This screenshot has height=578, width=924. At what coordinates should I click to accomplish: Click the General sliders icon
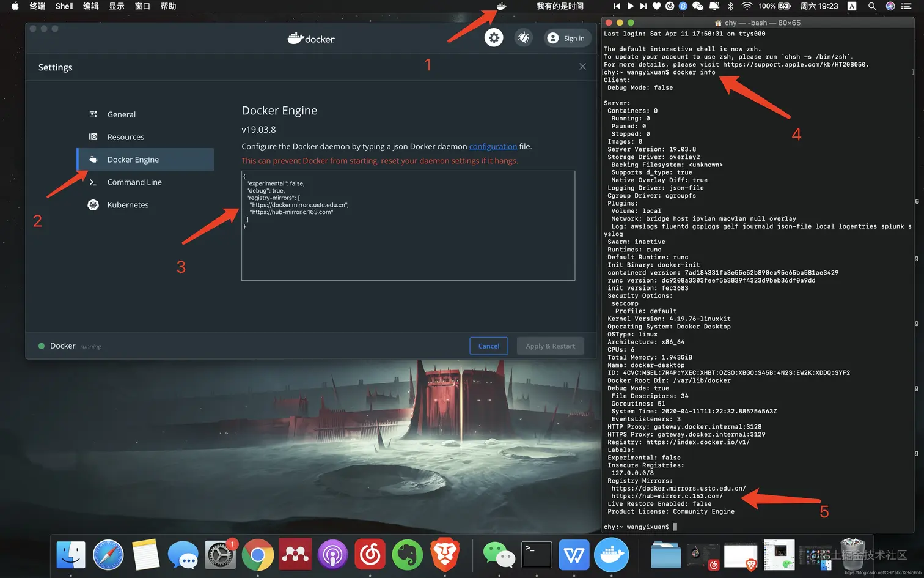coord(94,114)
